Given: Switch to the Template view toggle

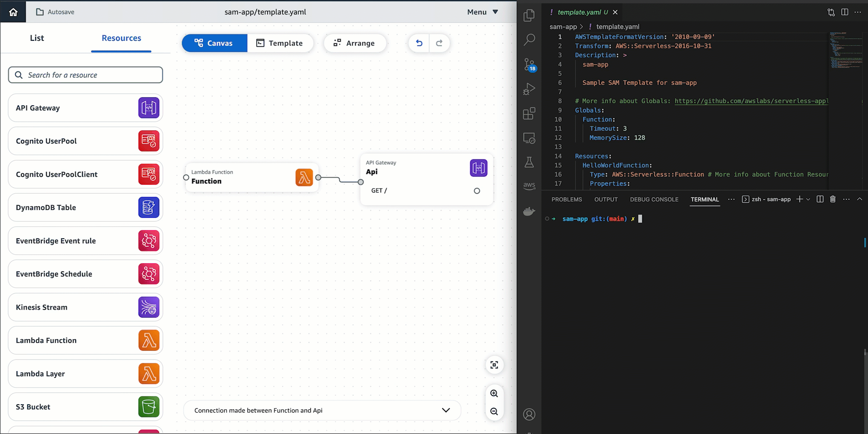Looking at the screenshot, I should click(x=281, y=43).
